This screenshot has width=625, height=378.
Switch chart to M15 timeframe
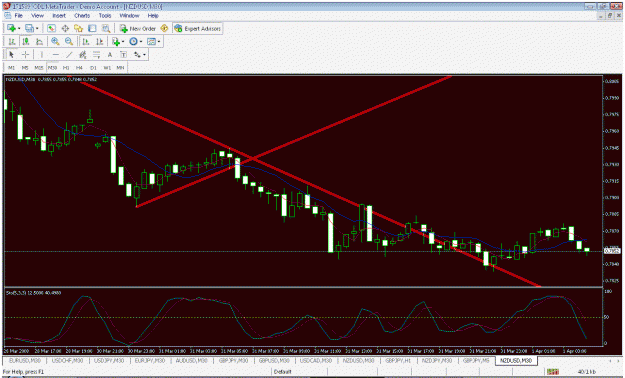pos(39,68)
